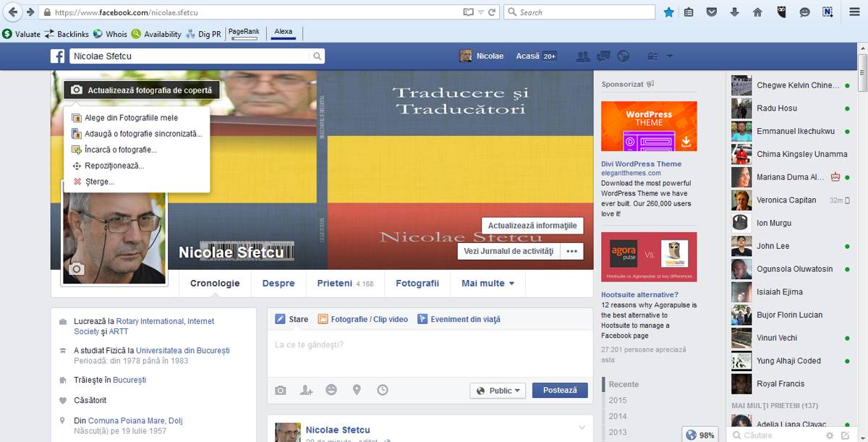
Task: Open the Pocket icon in the toolbar
Action: [x=712, y=12]
